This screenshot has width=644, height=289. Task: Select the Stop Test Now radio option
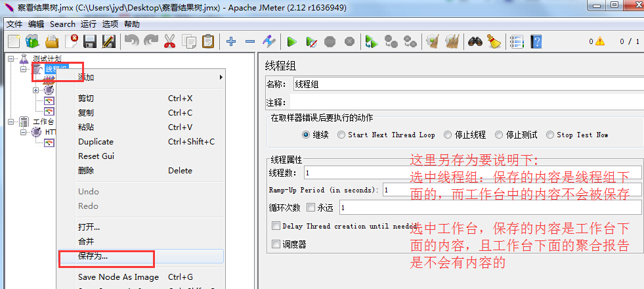(x=550, y=135)
